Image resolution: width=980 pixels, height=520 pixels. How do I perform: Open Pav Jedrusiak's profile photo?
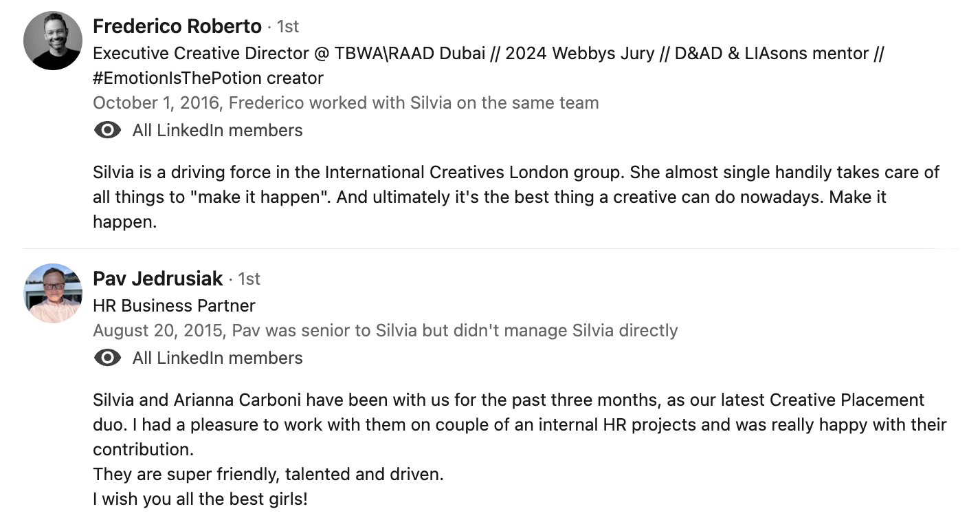53,293
